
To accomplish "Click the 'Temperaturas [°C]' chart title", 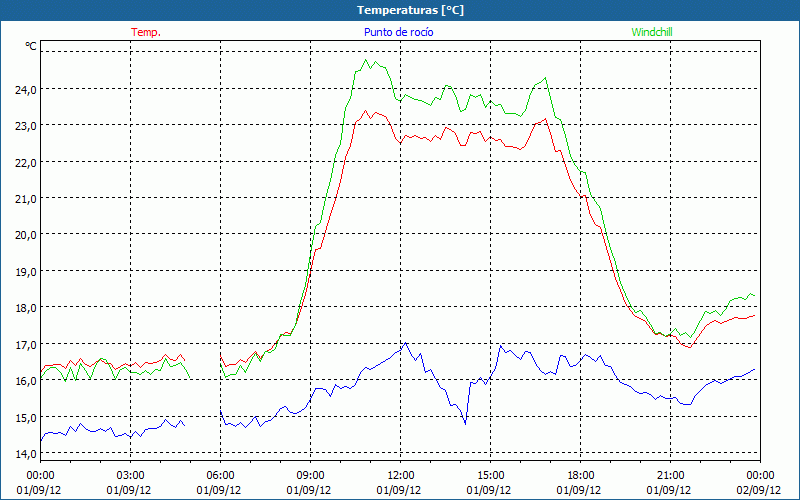I will coord(410,10).
